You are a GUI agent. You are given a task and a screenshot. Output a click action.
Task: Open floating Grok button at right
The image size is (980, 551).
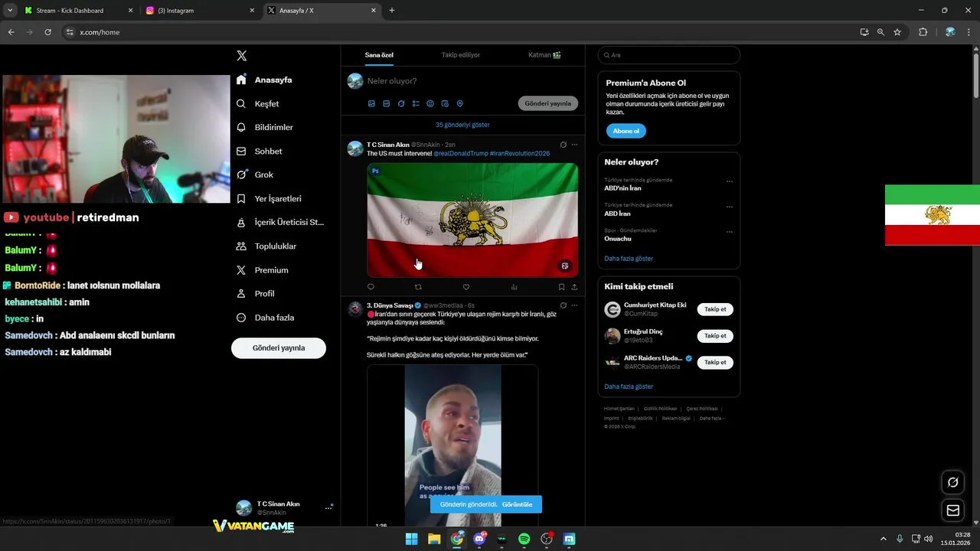click(952, 482)
